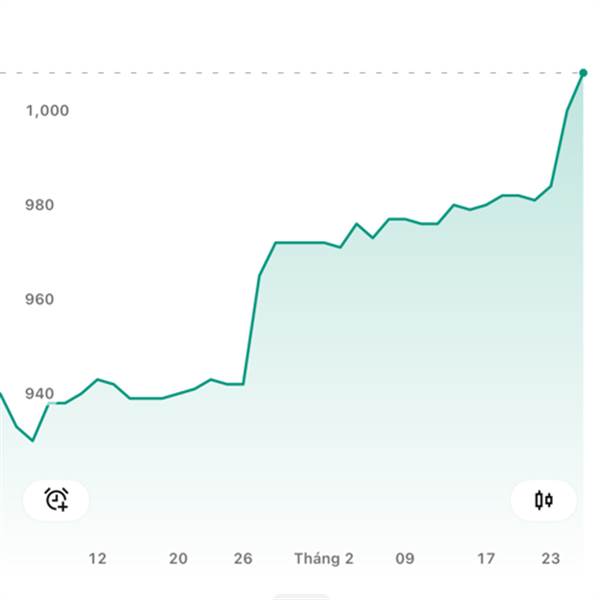The width and height of the screenshot is (600, 600).
Task: Click the flat plateau of the line near Tháng 2
Action: click(300, 242)
